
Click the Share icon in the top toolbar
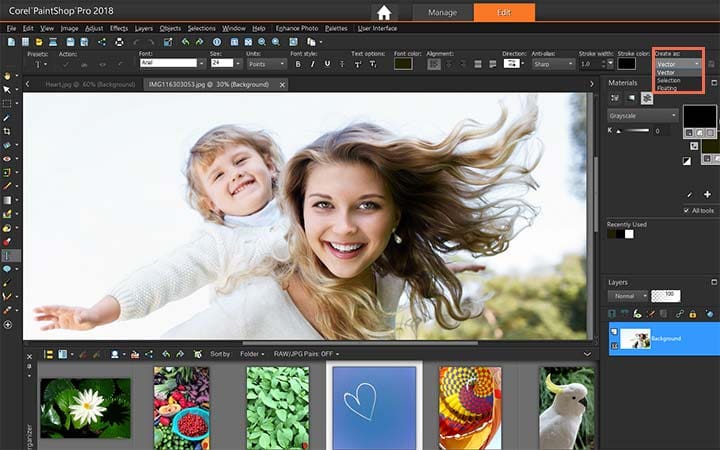tap(102, 42)
